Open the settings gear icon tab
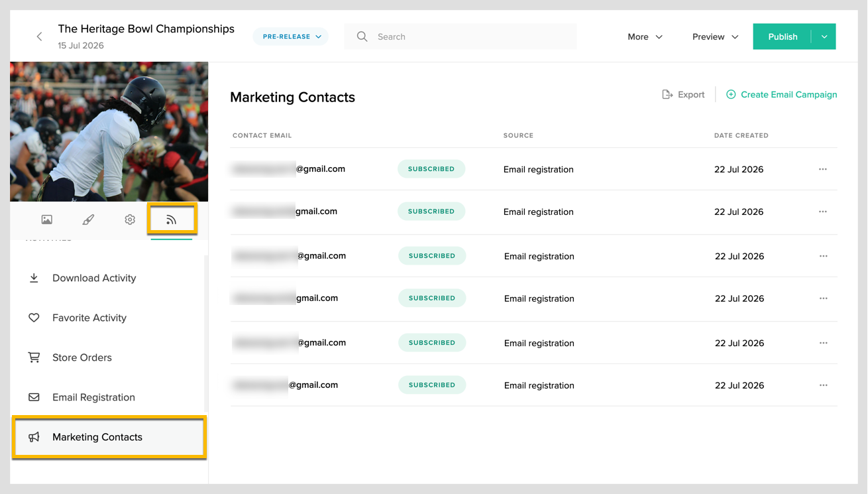Image resolution: width=868 pixels, height=494 pixels. pyautogui.click(x=130, y=219)
